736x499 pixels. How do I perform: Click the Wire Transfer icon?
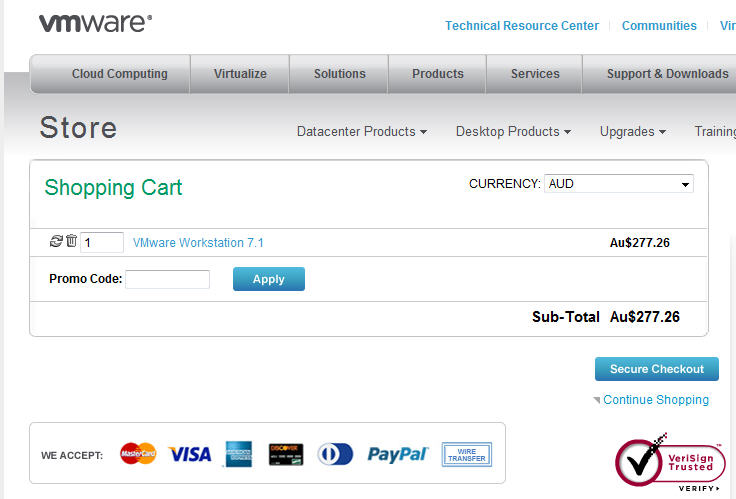467,454
